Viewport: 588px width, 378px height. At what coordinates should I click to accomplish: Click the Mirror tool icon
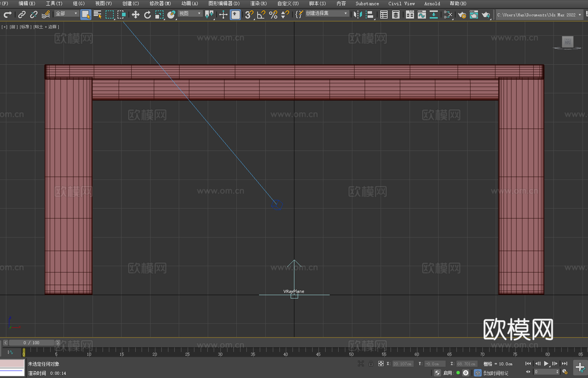(358, 14)
